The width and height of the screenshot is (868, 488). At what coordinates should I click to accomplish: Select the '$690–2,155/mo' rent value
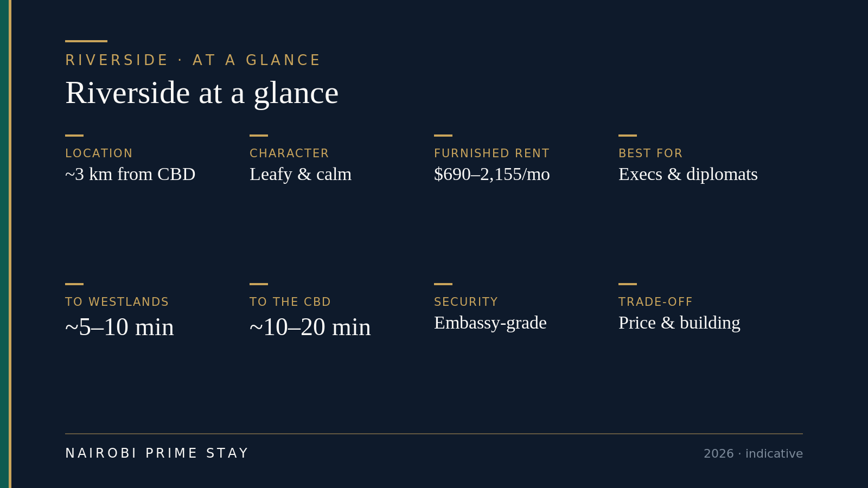(x=492, y=174)
